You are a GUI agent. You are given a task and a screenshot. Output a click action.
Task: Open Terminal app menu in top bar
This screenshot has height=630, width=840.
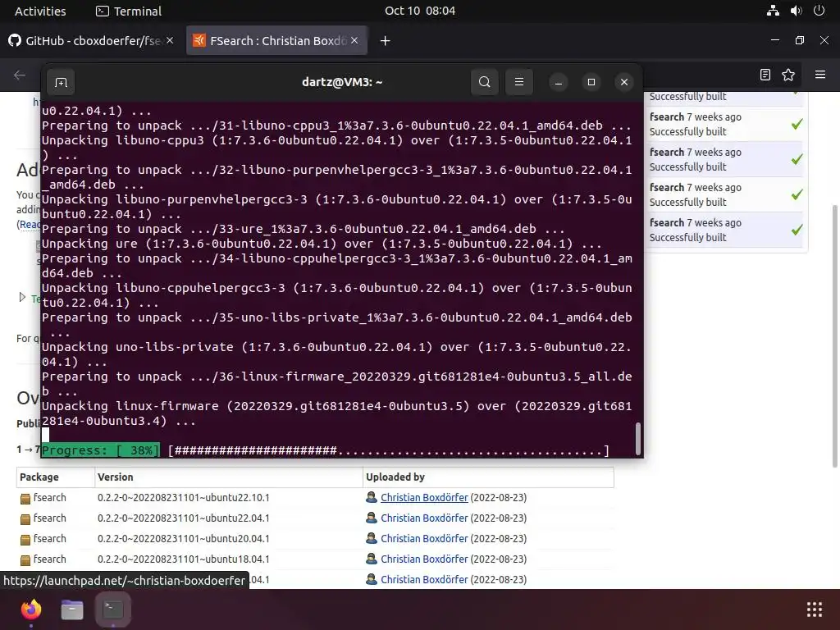click(129, 11)
